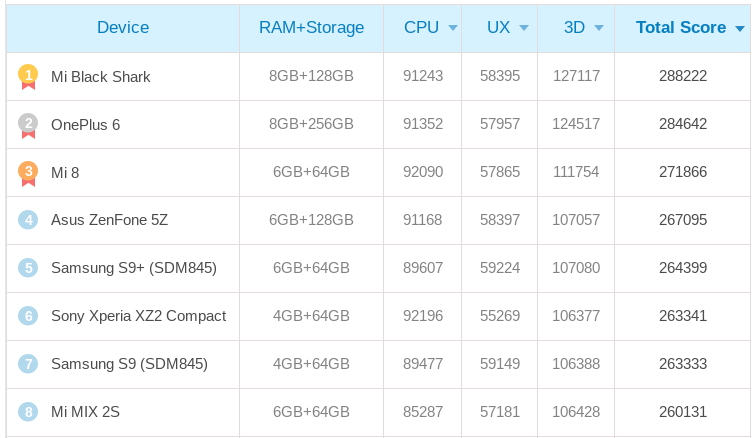This screenshot has width=756, height=438.
Task: Open the CPU column sort arrow
Action: coord(453,28)
